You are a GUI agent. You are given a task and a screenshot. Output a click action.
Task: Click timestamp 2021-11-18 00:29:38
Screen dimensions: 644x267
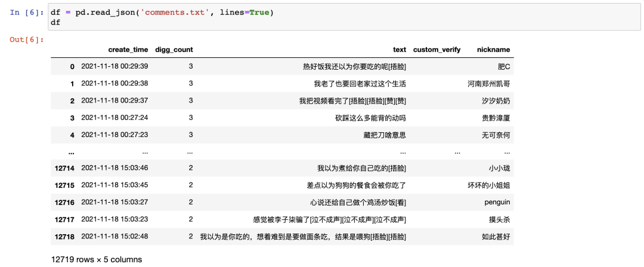coord(114,83)
